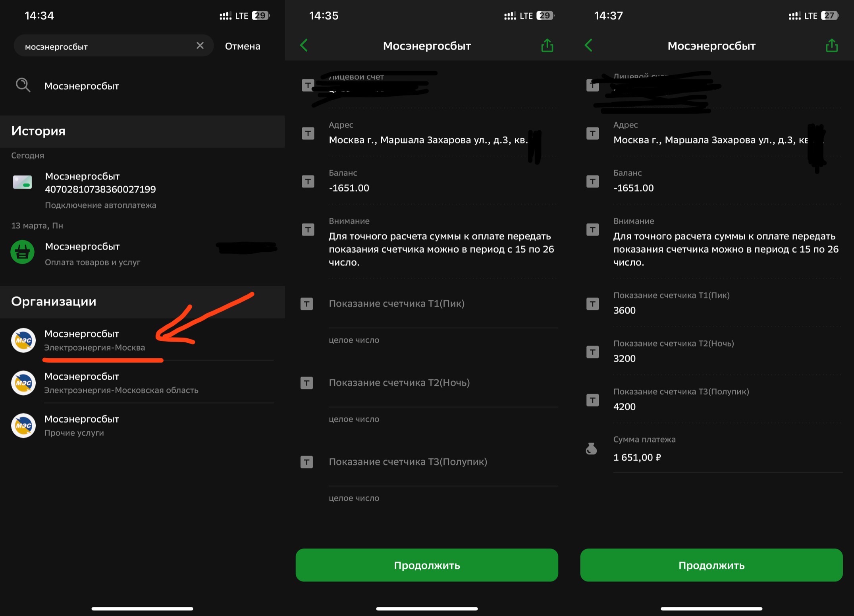
Task: Tap share icon on right Мосэнергосбыт screen
Action: tap(832, 45)
